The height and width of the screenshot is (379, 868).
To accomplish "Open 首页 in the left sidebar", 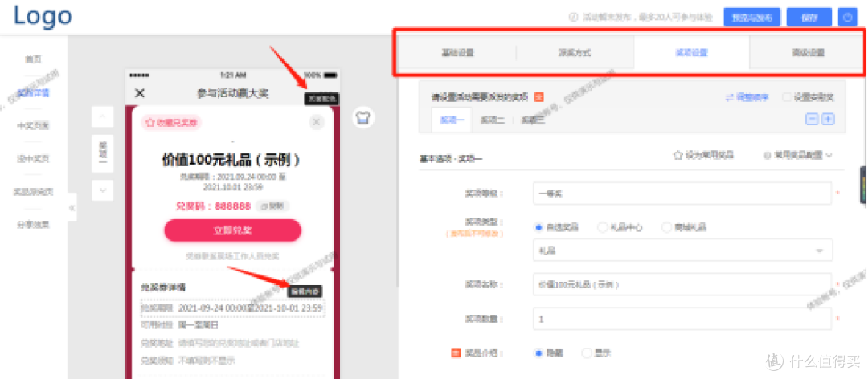I will [x=33, y=58].
